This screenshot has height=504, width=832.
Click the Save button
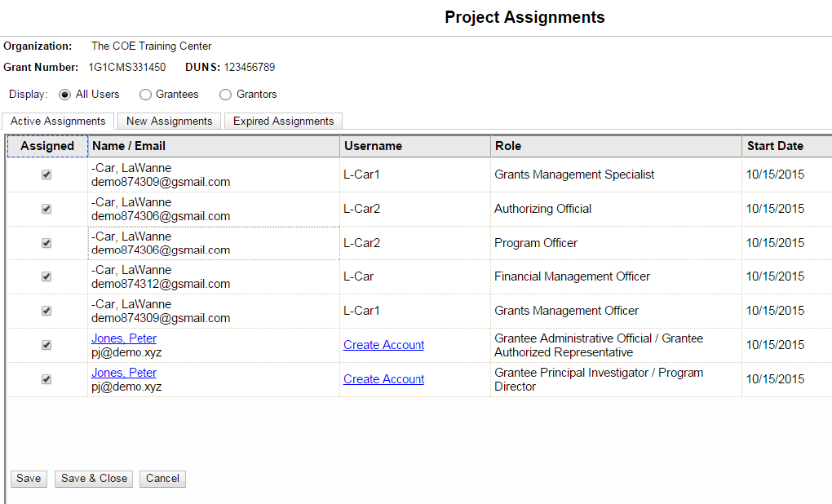tap(29, 479)
